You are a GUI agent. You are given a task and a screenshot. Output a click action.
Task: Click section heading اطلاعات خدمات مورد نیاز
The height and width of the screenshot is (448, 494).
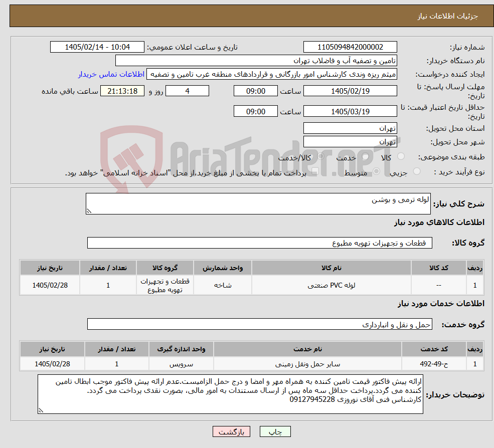tap(441, 304)
